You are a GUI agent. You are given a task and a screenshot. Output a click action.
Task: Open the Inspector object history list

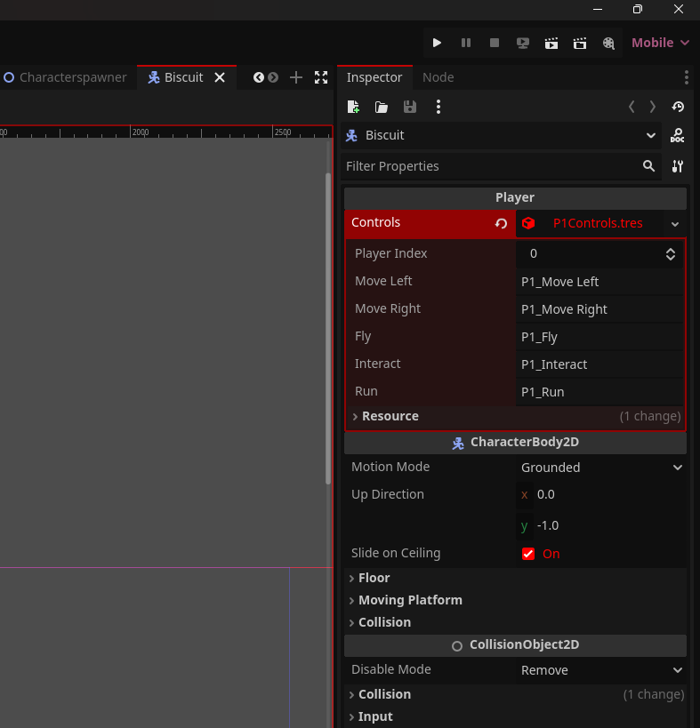point(678,107)
